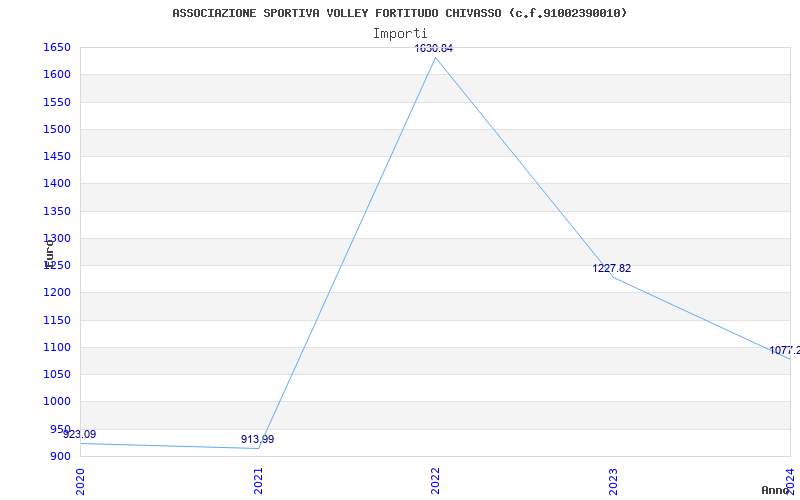Click the 1350 y-axis tick label

click(57, 212)
